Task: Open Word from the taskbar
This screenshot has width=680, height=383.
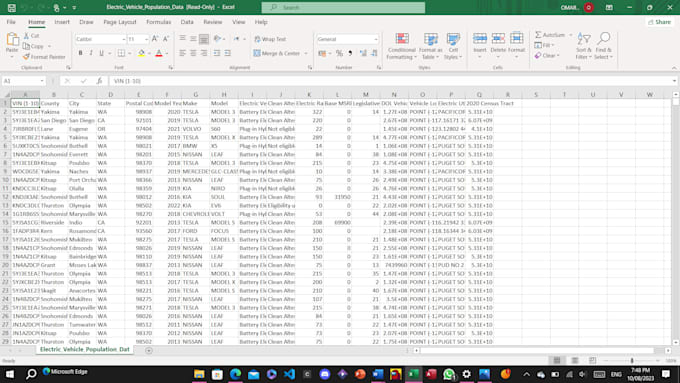Action: click(x=378, y=374)
